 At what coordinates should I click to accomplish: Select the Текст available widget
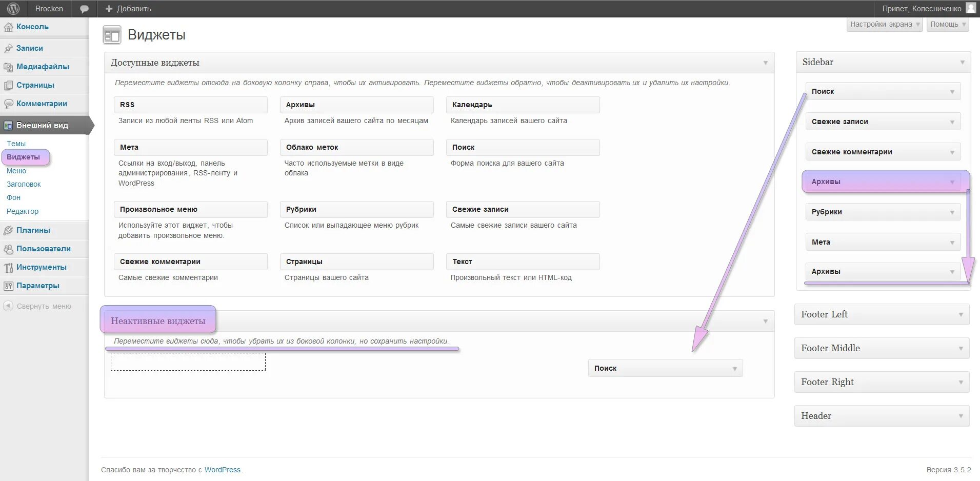pos(523,262)
